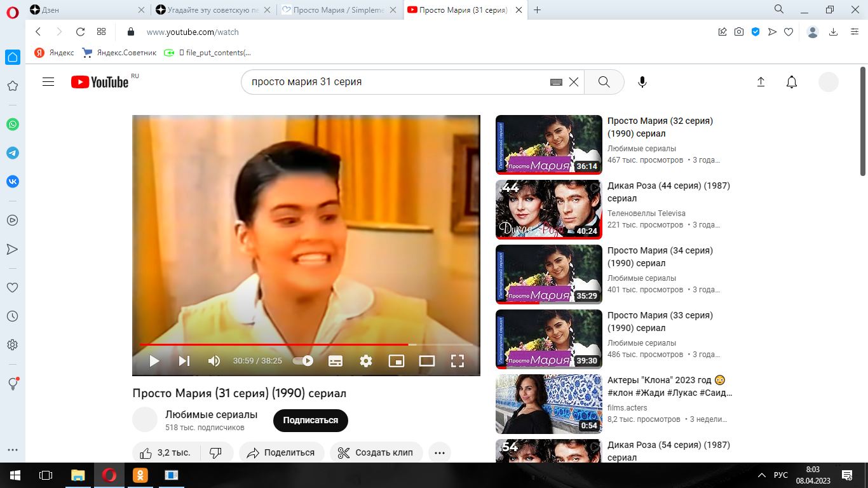Switch to Дзен tab
Viewport: 868px width, 488px height.
pos(89,10)
